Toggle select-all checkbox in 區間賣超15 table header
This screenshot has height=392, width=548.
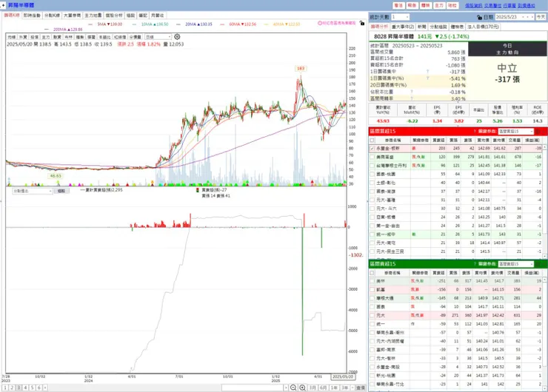[372, 273]
